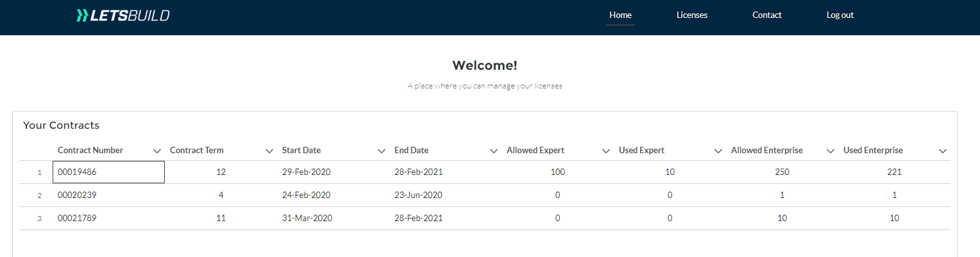This screenshot has width=980, height=257.
Task: Sort by Contract Number column header
Action: 90,151
